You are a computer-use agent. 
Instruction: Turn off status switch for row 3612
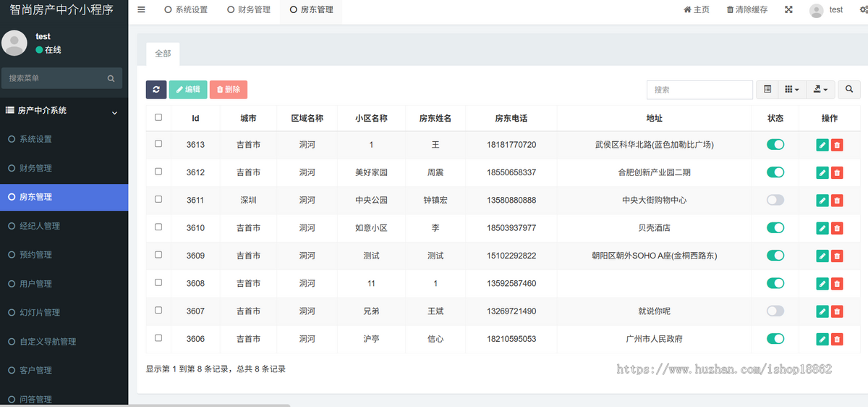click(x=775, y=172)
